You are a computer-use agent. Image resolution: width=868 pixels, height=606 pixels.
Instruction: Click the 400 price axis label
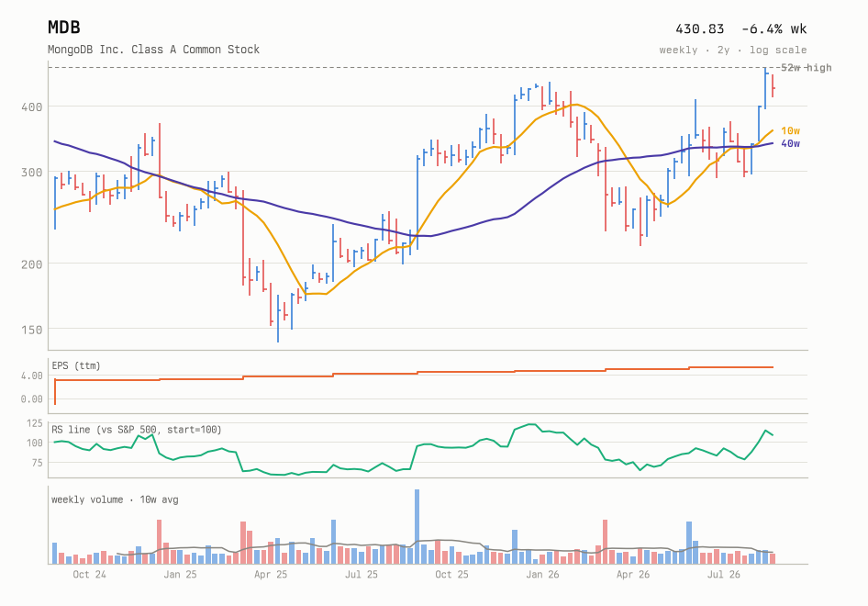31,107
